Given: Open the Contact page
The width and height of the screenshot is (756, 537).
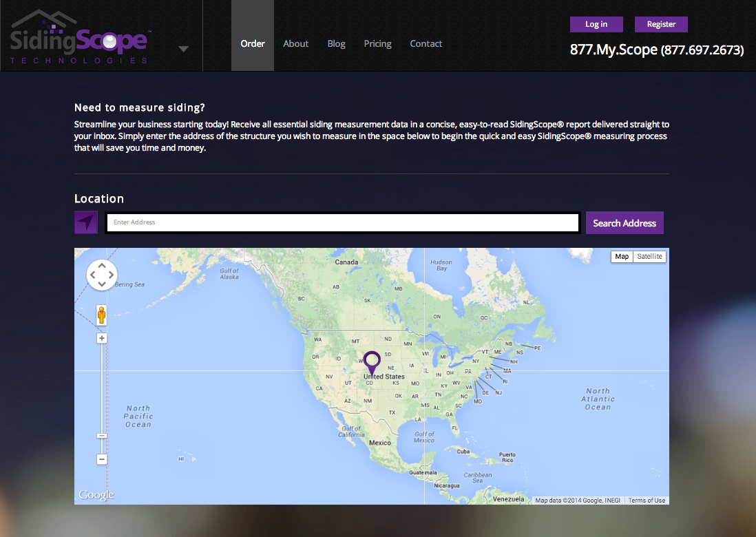Looking at the screenshot, I should point(426,44).
